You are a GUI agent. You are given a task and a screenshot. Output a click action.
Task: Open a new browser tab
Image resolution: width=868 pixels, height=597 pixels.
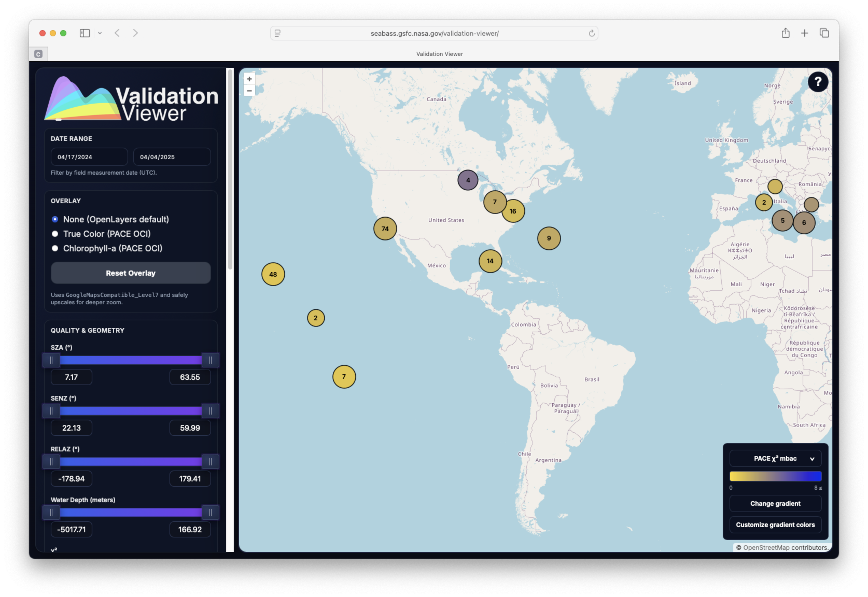coord(804,33)
